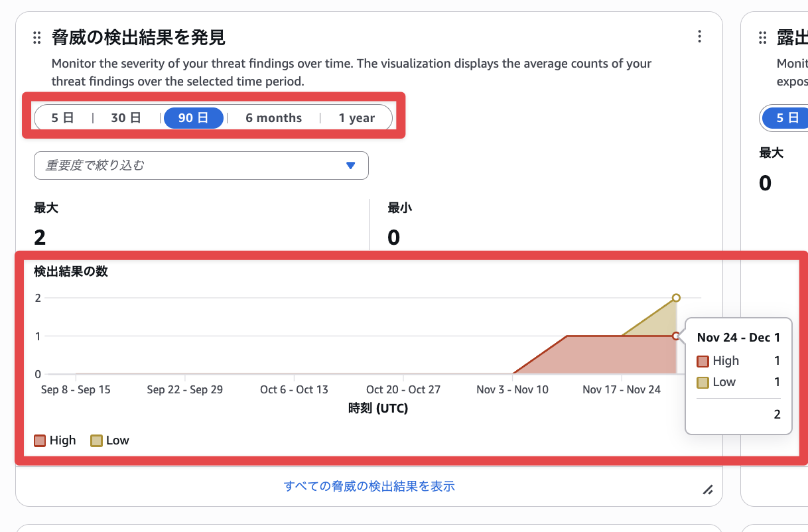Click the High swatch in the tooltip
This screenshot has height=532, width=808.
pos(703,362)
